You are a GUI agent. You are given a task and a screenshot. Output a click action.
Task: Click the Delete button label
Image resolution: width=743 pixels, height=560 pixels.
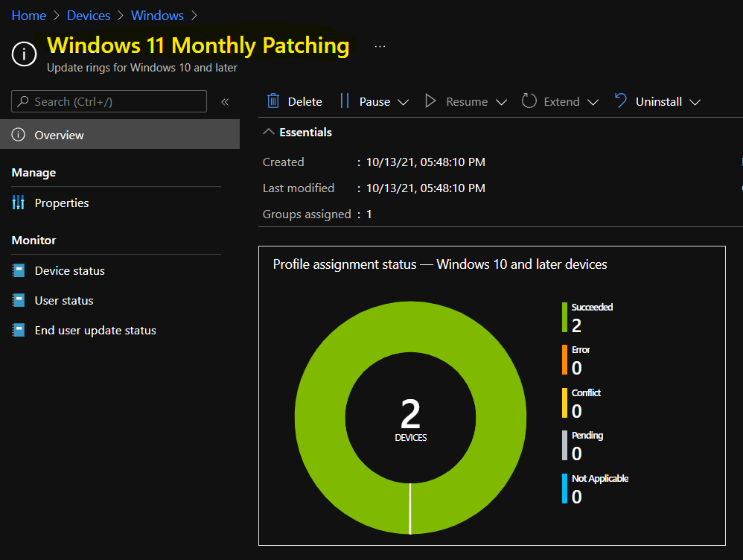[x=304, y=101]
